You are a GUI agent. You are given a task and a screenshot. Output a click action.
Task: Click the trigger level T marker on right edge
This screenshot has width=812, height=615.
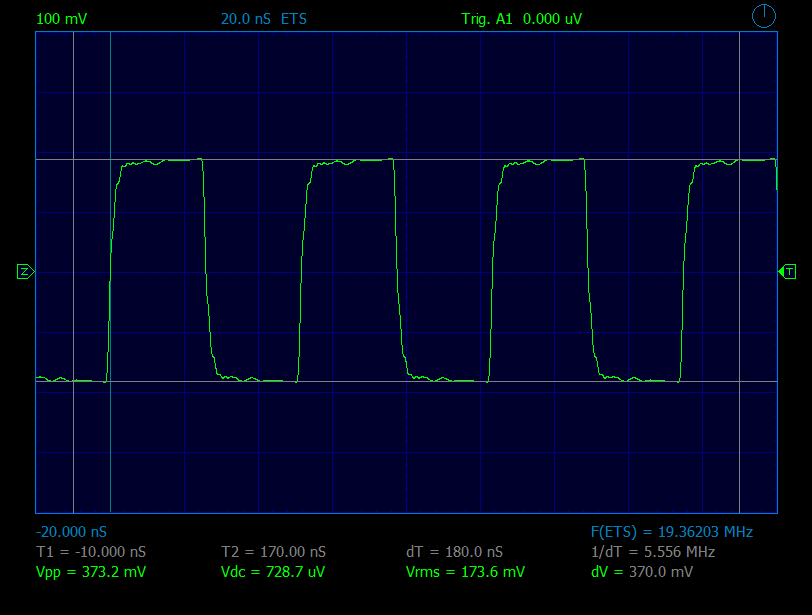[x=788, y=271]
